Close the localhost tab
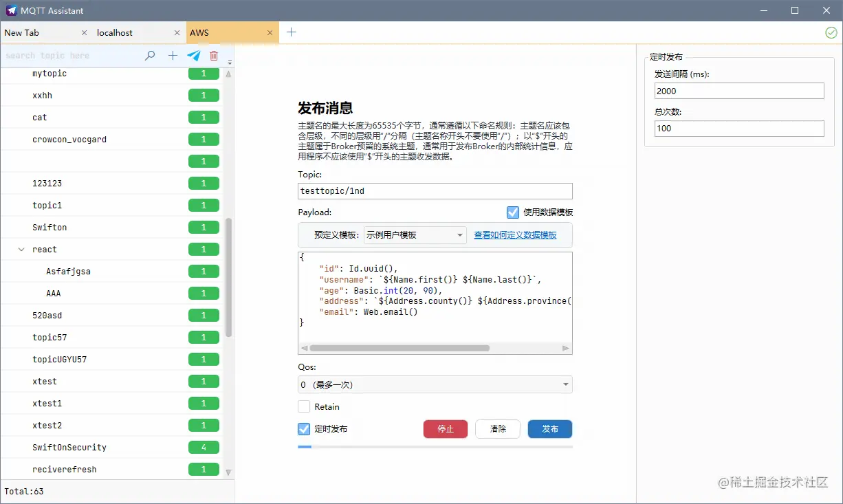This screenshot has width=843, height=504. pyautogui.click(x=177, y=32)
